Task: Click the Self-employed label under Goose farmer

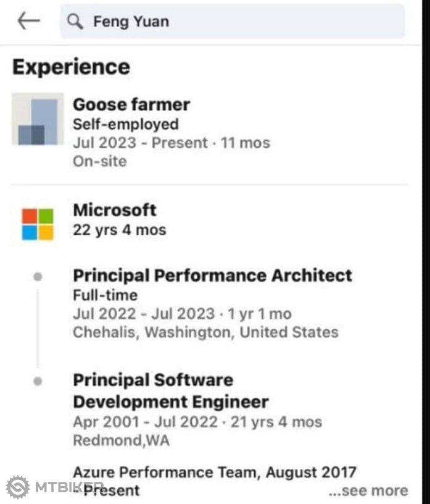Action: [x=126, y=124]
